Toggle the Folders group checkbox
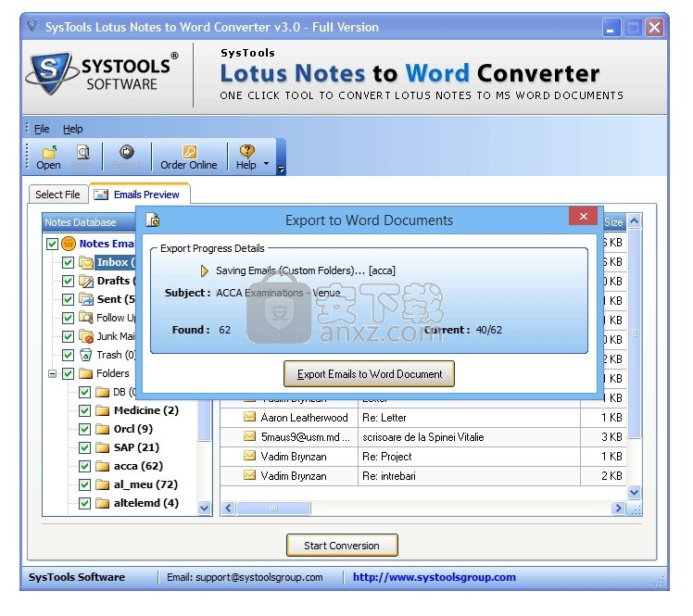This screenshot has width=693, height=616. click(x=68, y=374)
